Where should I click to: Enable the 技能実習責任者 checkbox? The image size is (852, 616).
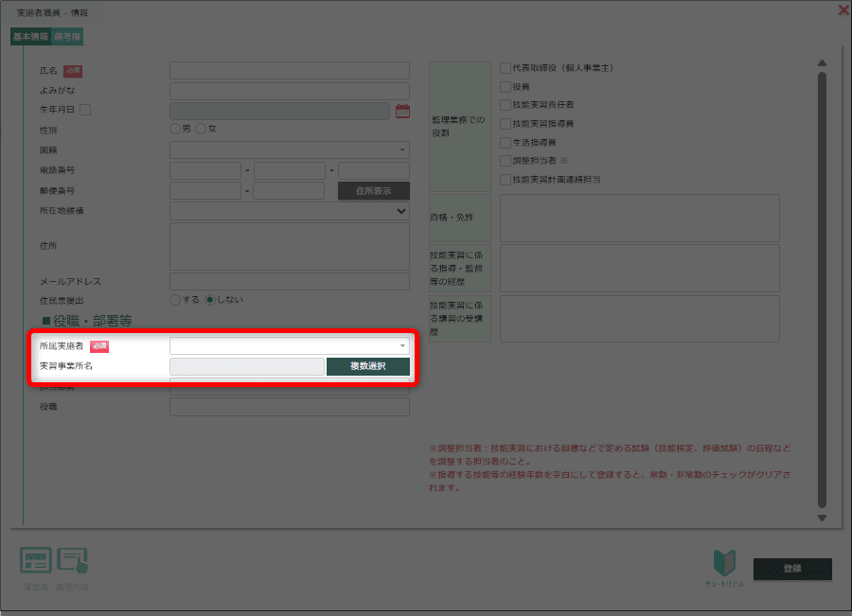click(506, 105)
